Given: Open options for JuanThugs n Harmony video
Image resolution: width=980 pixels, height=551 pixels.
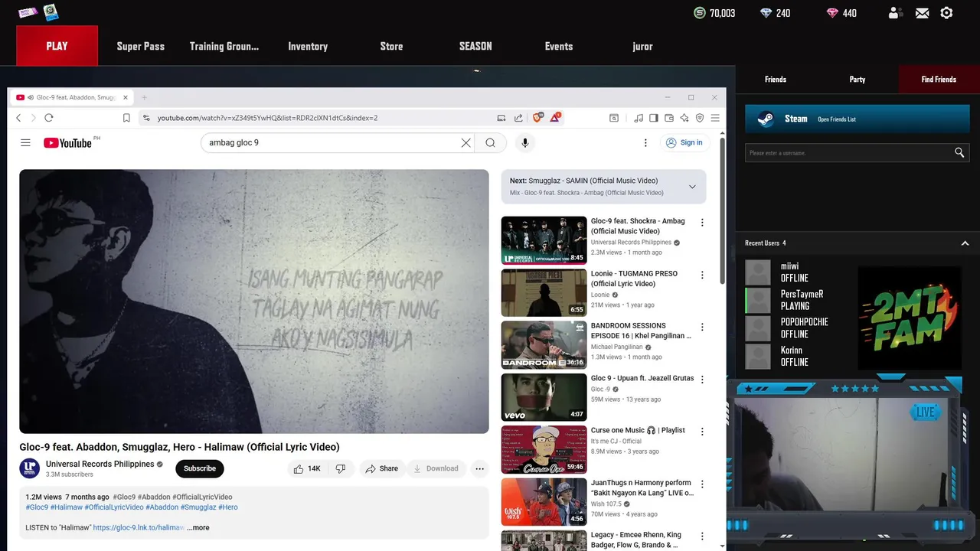Looking at the screenshot, I should click(x=702, y=484).
